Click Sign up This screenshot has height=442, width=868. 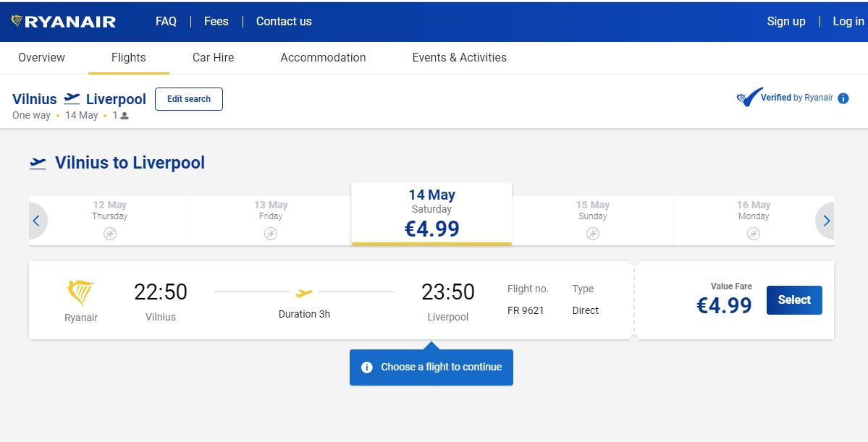[786, 22]
